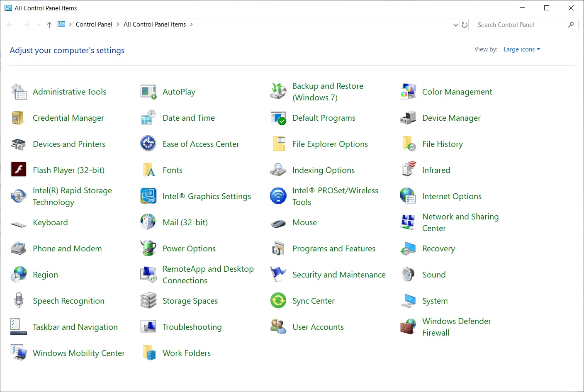Expand chevron before Control Panel breadcrumb
The image size is (584, 392).
[71, 24]
